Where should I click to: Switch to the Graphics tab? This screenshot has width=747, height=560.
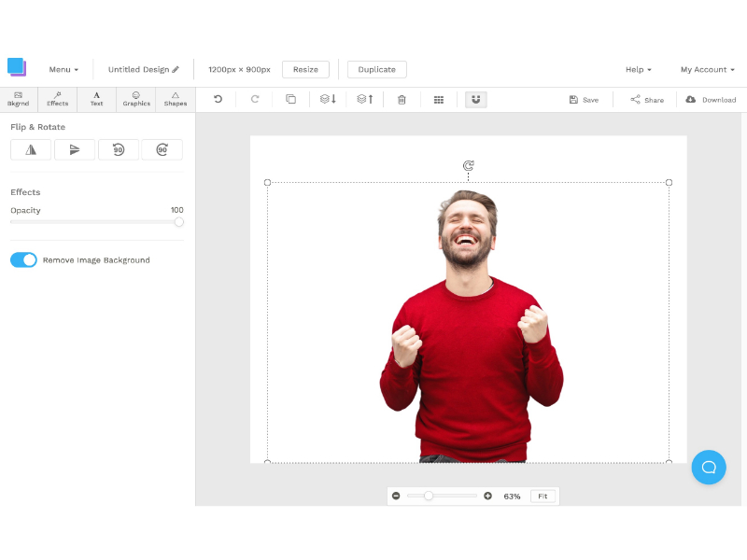pyautogui.click(x=136, y=99)
